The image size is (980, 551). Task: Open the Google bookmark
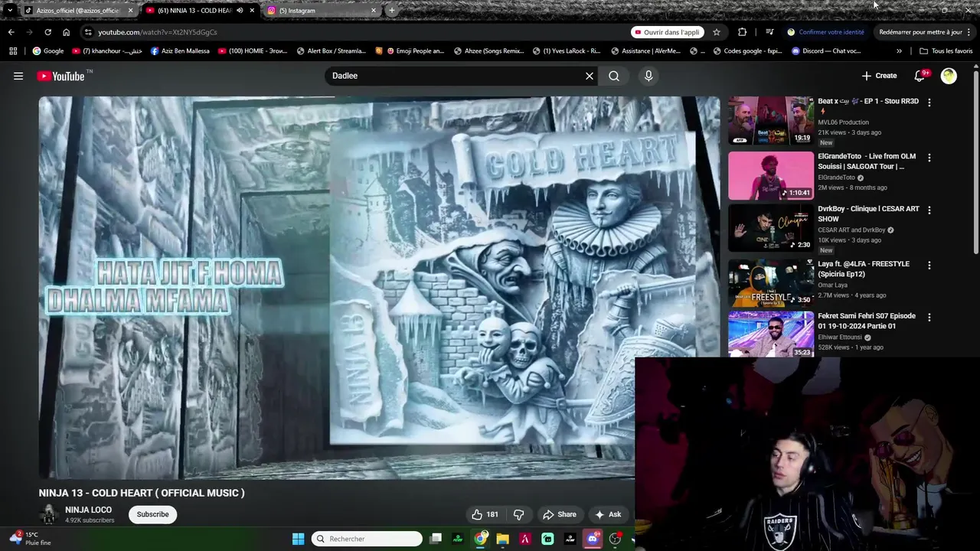[47, 51]
